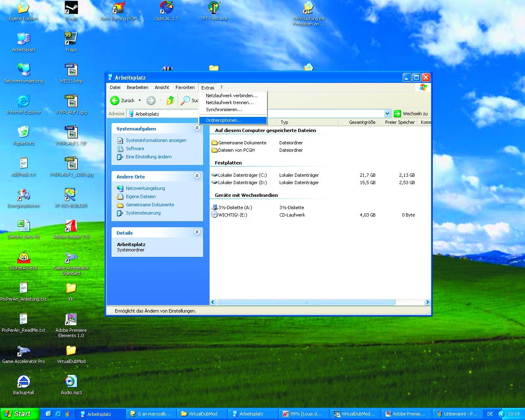
Task: Click the Wechseln zu button
Action: (411, 114)
